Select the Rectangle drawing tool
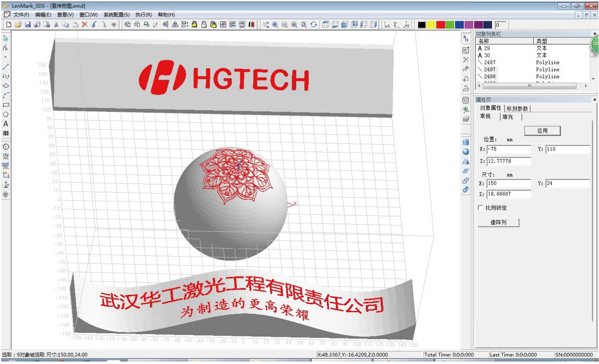 [x=6, y=105]
